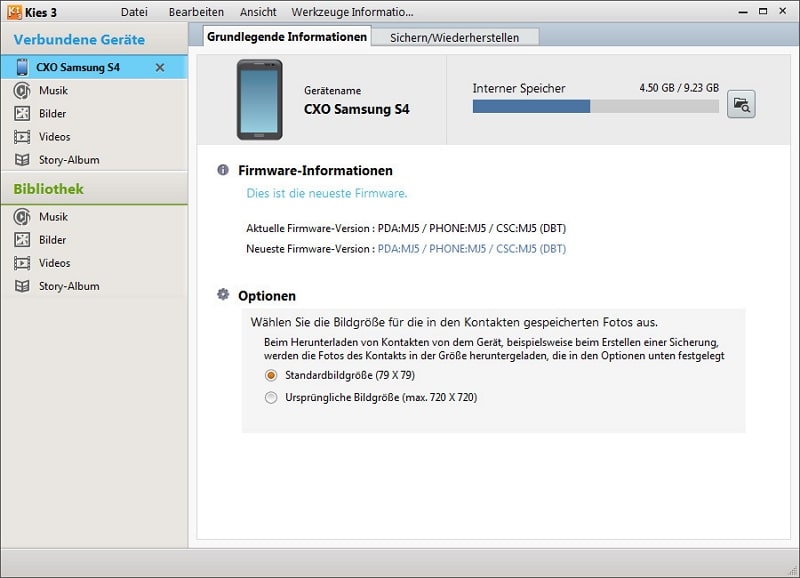Screen dimensions: 800x578
Task: Click the Neueste Firmware-Version link value
Action: point(471,249)
